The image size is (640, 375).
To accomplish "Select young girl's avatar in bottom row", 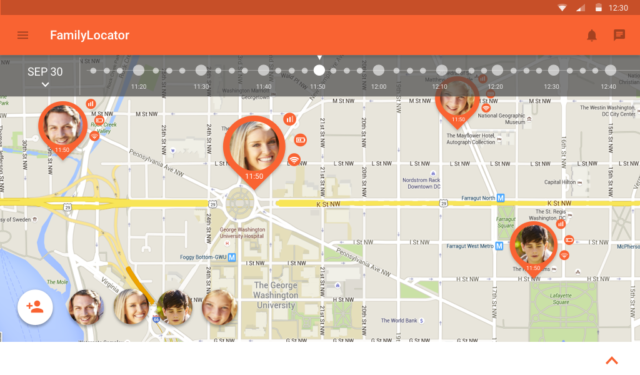I will point(219,307).
